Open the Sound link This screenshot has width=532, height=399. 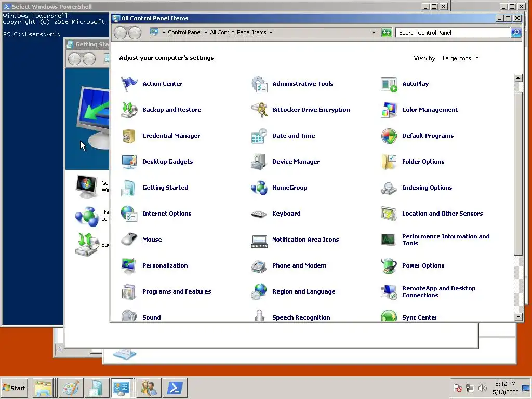click(x=151, y=317)
